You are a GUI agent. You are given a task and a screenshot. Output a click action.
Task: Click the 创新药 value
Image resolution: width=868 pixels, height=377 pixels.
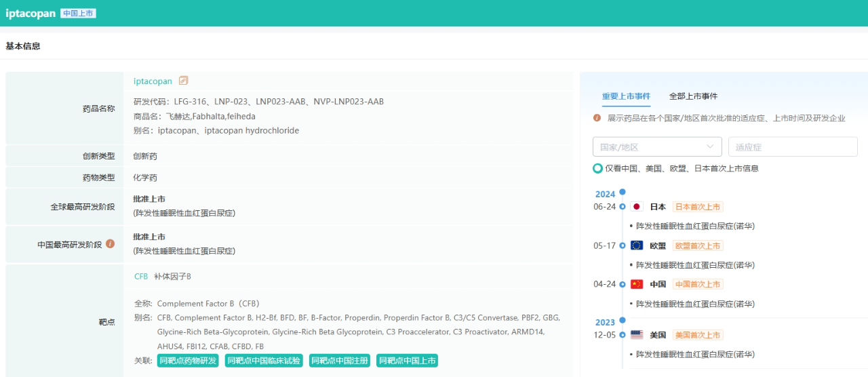pyautogui.click(x=145, y=156)
